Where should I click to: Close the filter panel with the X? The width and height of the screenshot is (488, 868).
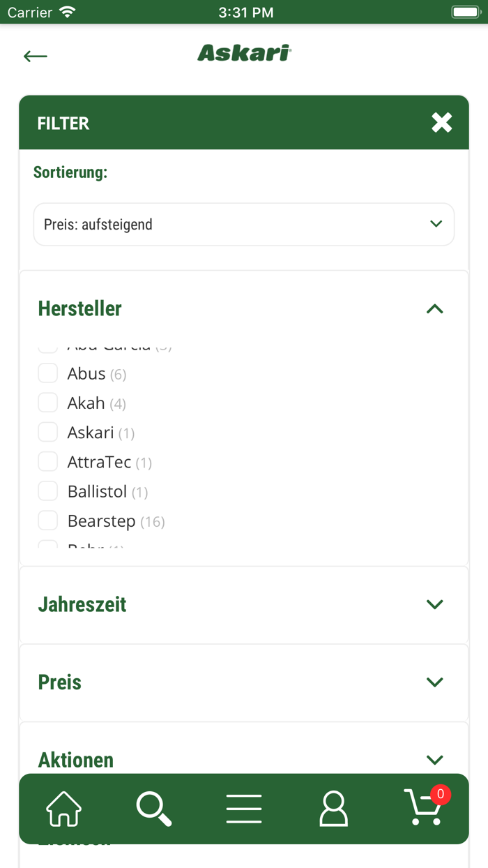442,122
